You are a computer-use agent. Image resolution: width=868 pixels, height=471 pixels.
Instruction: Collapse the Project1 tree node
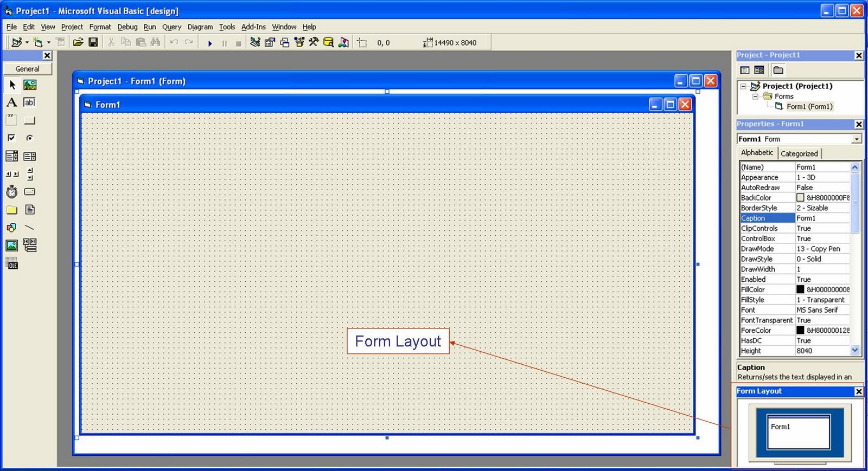(x=743, y=86)
